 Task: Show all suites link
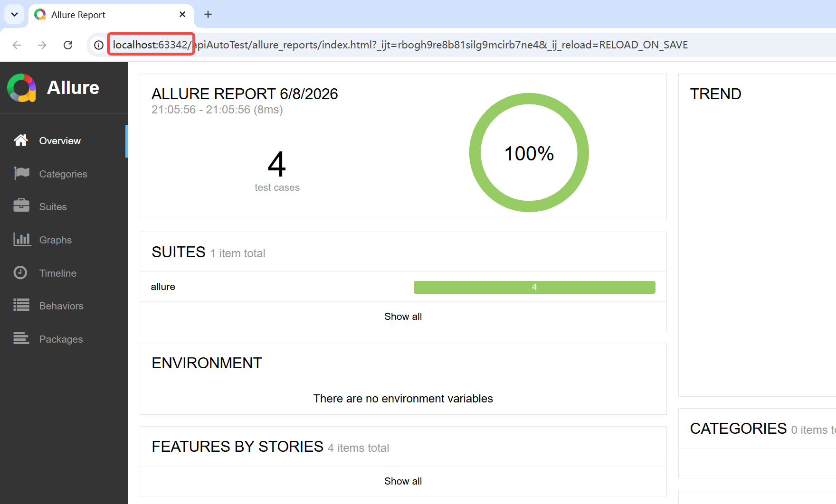(x=403, y=317)
